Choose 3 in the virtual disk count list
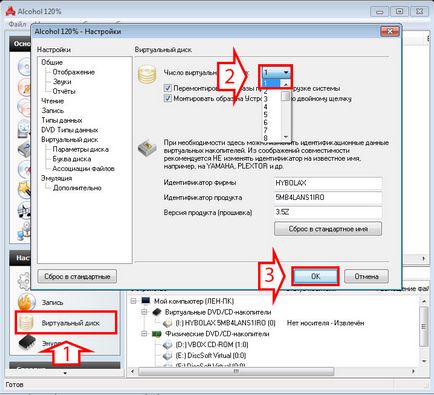 coord(266,99)
